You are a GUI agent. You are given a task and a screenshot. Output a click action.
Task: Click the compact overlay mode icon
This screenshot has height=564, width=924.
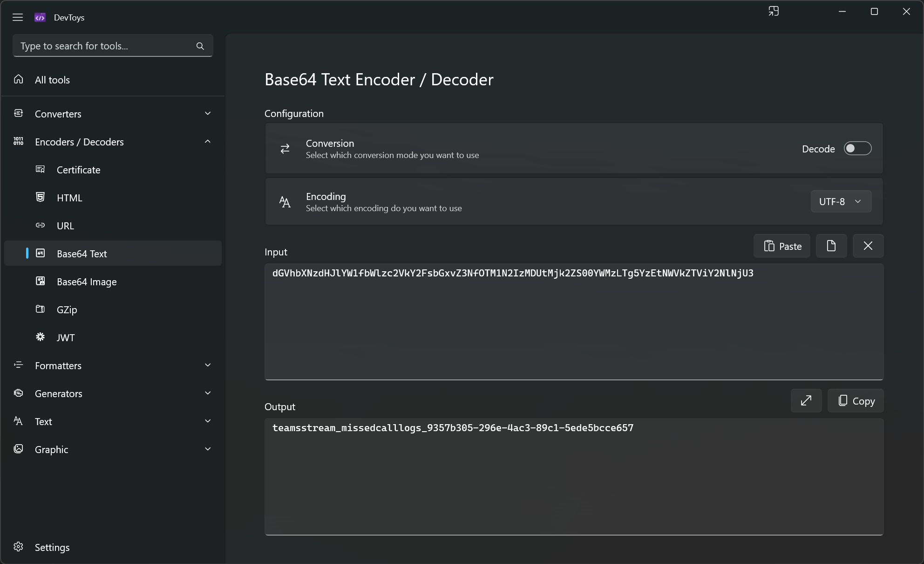point(774,11)
